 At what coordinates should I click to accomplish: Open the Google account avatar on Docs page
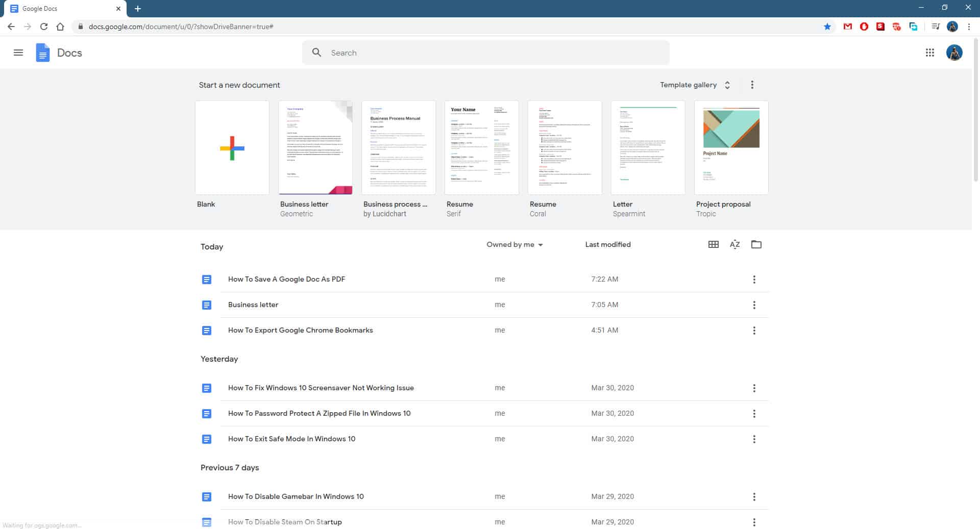click(954, 53)
